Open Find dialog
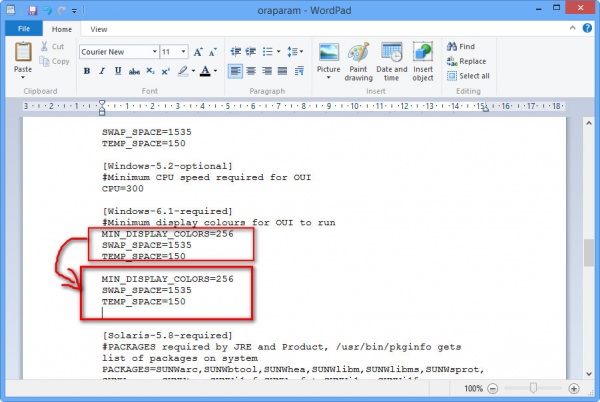Viewport: 600px width, 402px height. [461, 47]
